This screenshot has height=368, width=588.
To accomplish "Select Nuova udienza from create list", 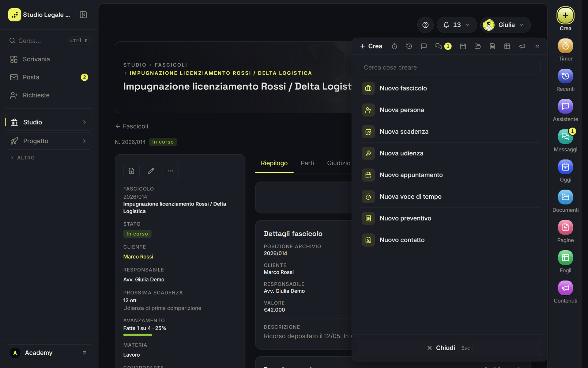I will pos(450,153).
